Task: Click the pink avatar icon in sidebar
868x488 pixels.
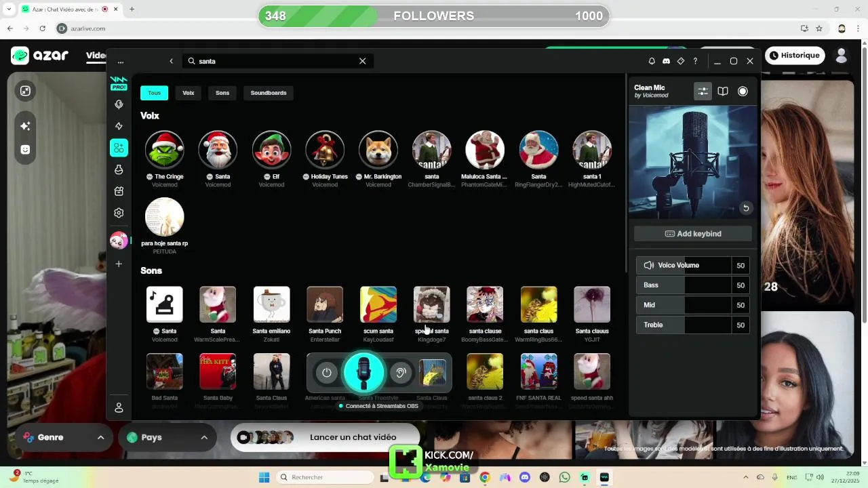Action: click(x=119, y=240)
